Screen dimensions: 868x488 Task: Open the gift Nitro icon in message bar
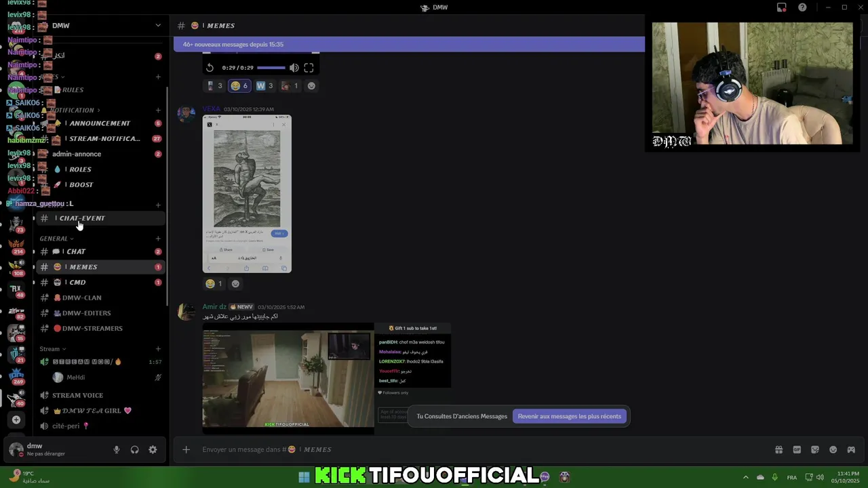pyautogui.click(x=778, y=449)
